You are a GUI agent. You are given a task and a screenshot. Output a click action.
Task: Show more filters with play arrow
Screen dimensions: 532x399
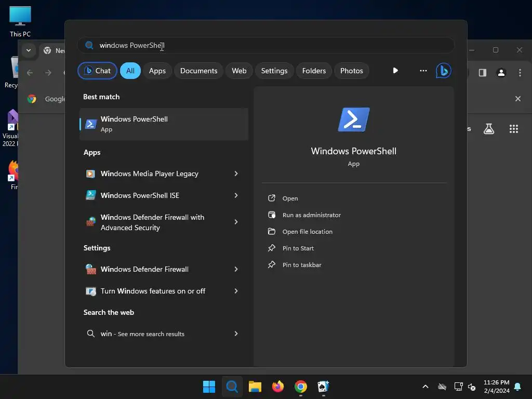click(x=395, y=71)
